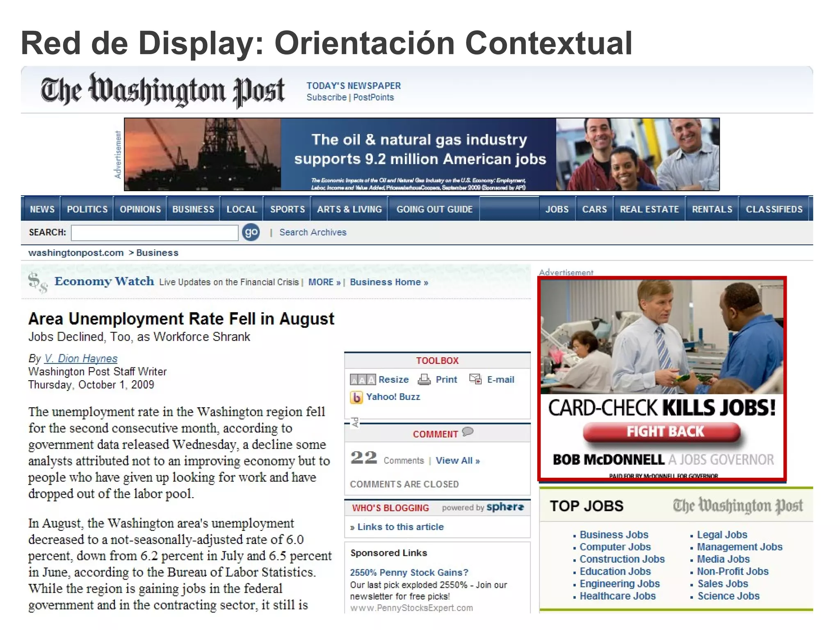
Task: Click the Washington Post logo in Top Jobs
Action: coord(737,506)
